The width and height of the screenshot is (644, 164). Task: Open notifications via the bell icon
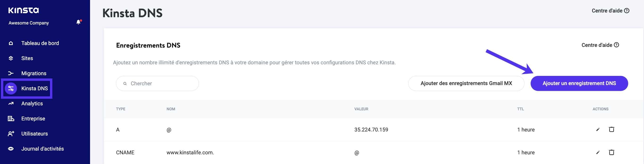78,22
